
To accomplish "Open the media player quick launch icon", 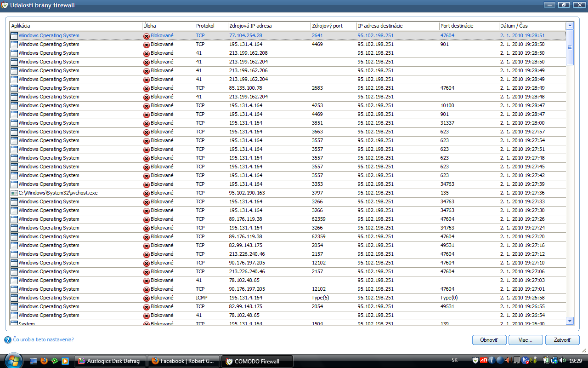I will tap(65, 361).
